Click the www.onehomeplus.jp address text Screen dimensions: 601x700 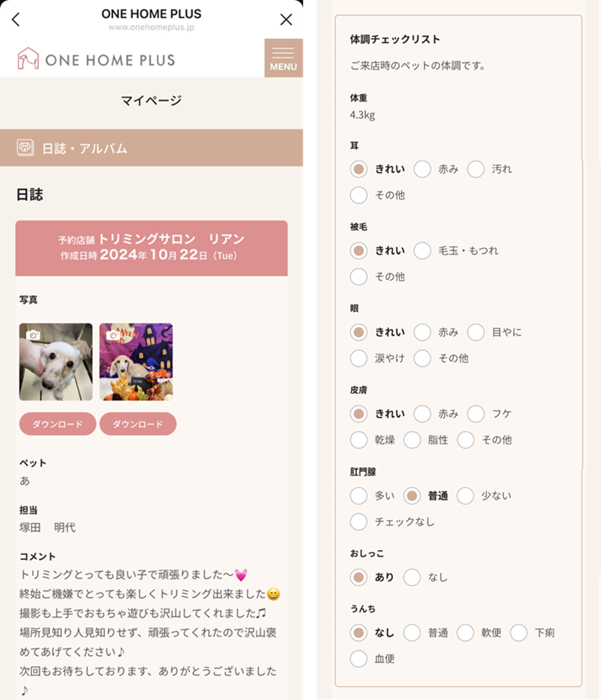pyautogui.click(x=151, y=27)
